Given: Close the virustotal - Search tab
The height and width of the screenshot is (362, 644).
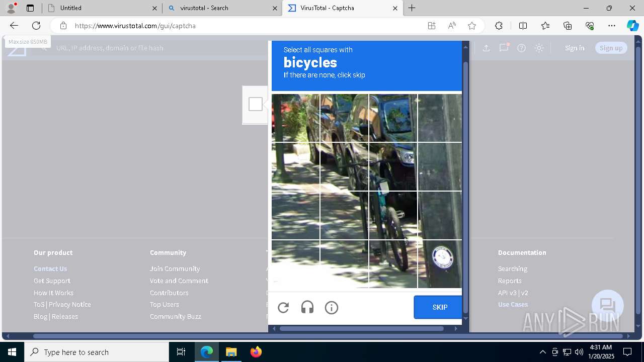Looking at the screenshot, I should point(275,8).
